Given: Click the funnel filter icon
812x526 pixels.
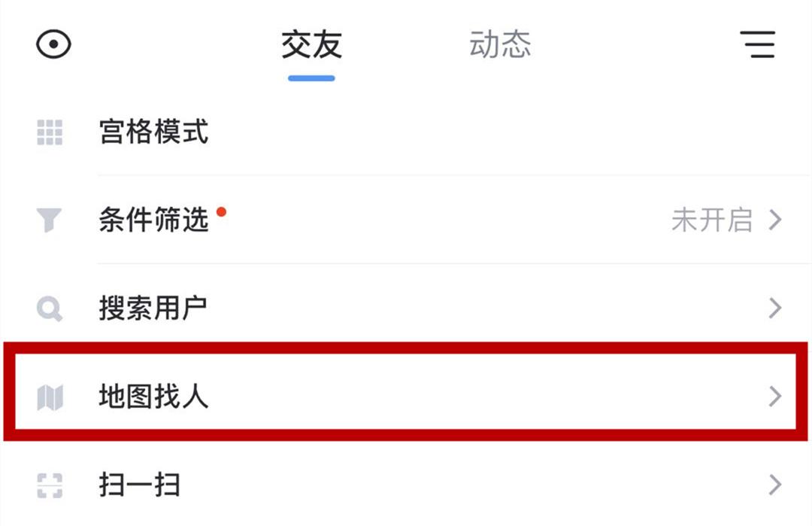Looking at the screenshot, I should [x=50, y=220].
